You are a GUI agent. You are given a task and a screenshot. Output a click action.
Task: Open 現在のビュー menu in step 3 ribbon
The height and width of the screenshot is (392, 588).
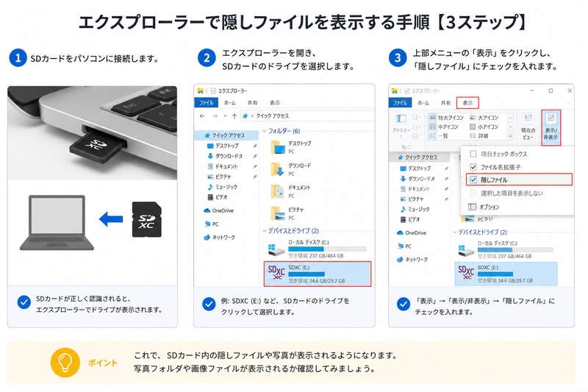tap(528, 126)
